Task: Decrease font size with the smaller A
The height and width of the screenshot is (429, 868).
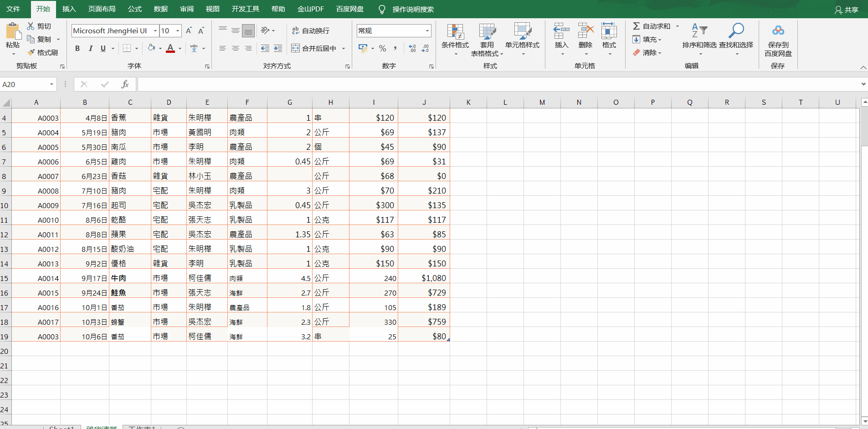Action: pos(201,31)
